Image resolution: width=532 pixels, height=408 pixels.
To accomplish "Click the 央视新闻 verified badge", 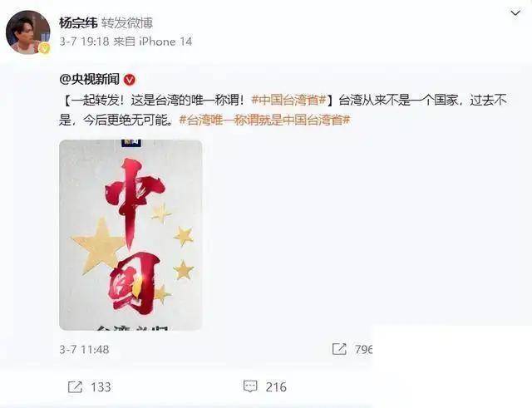I will (130, 80).
